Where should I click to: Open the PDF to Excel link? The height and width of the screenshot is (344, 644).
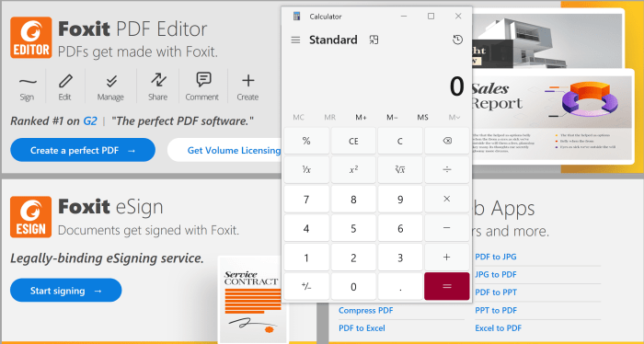click(362, 328)
